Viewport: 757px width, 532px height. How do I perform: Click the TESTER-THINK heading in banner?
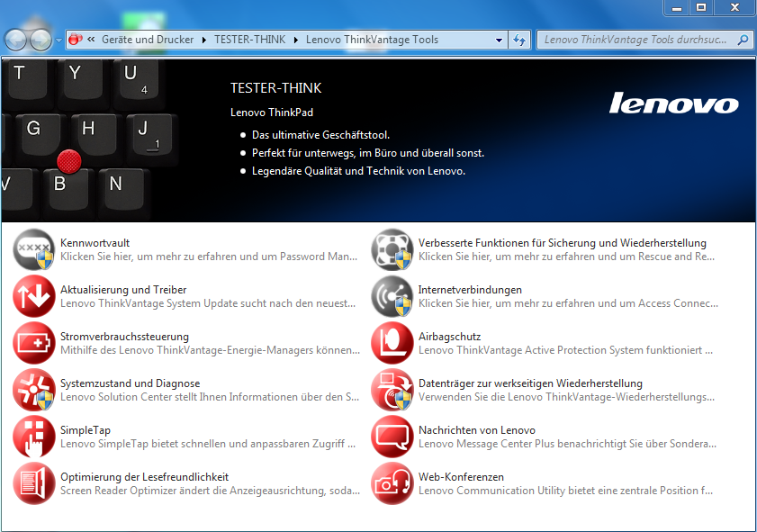click(x=275, y=88)
